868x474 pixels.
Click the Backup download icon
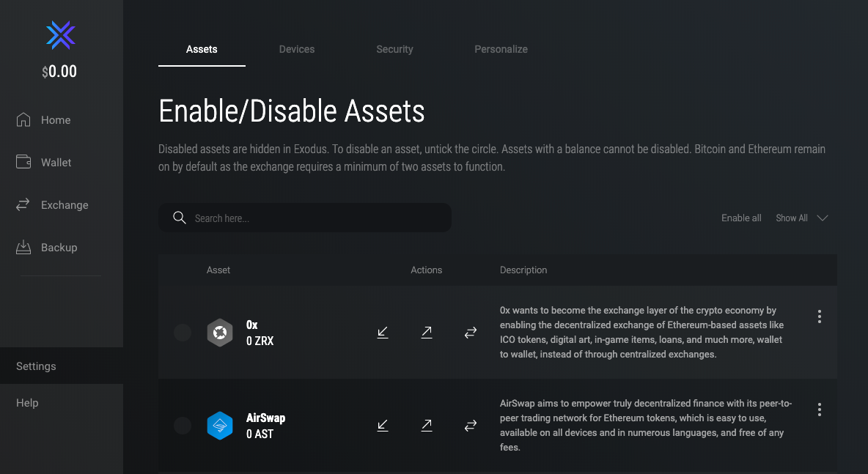23,247
